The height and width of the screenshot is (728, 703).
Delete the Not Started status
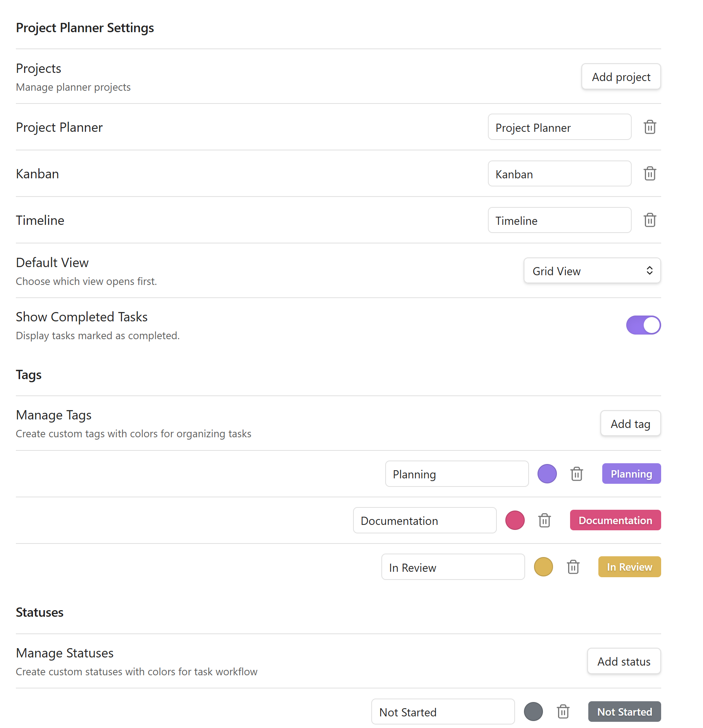pyautogui.click(x=563, y=711)
